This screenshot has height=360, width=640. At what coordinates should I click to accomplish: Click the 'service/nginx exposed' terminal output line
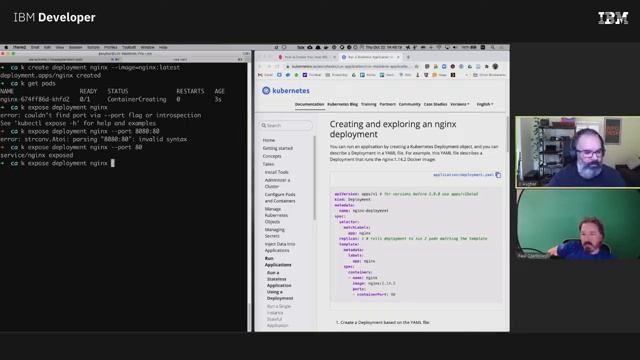(37, 155)
